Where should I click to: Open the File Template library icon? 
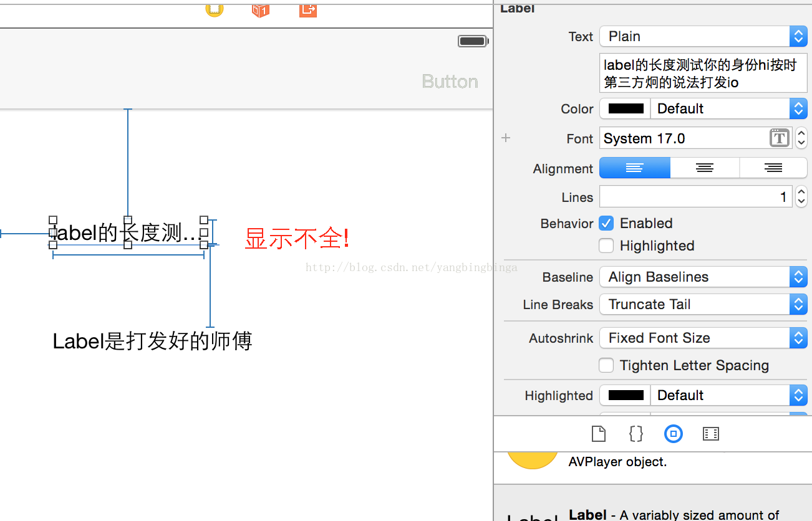(599, 434)
